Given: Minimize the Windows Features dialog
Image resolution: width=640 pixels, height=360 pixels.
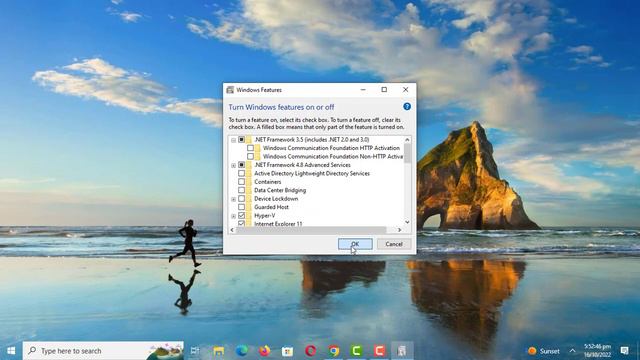Looking at the screenshot, I should [x=363, y=89].
